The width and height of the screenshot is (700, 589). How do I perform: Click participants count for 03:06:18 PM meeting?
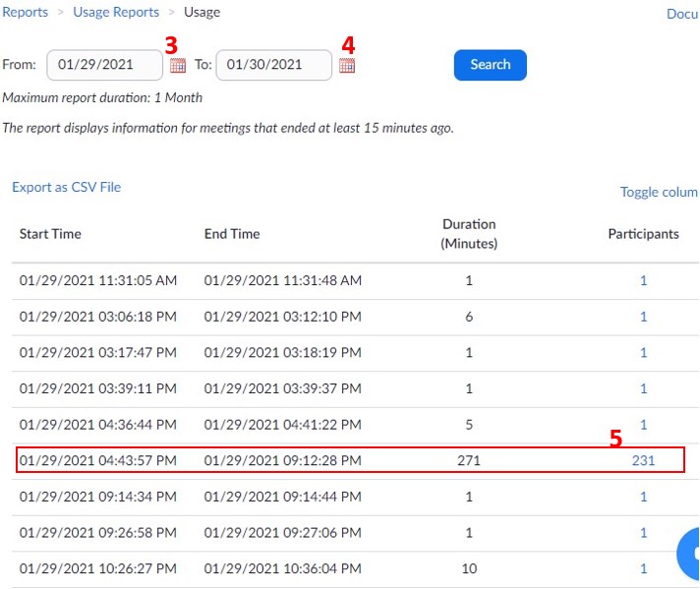click(644, 317)
